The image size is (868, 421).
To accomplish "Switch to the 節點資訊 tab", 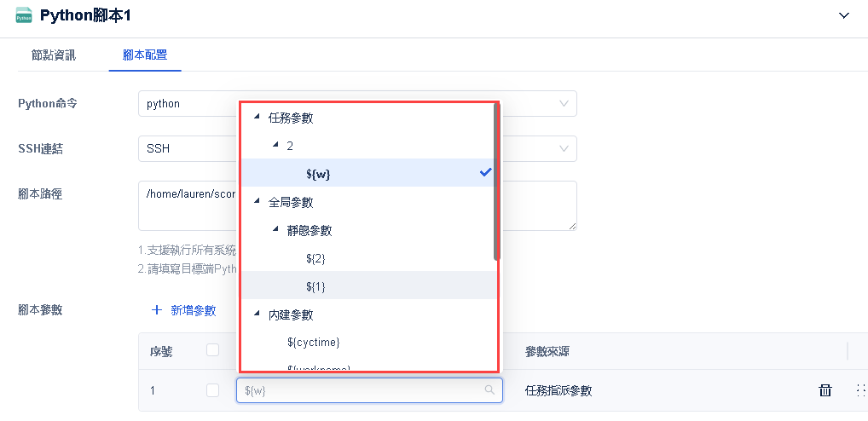I will tap(54, 55).
